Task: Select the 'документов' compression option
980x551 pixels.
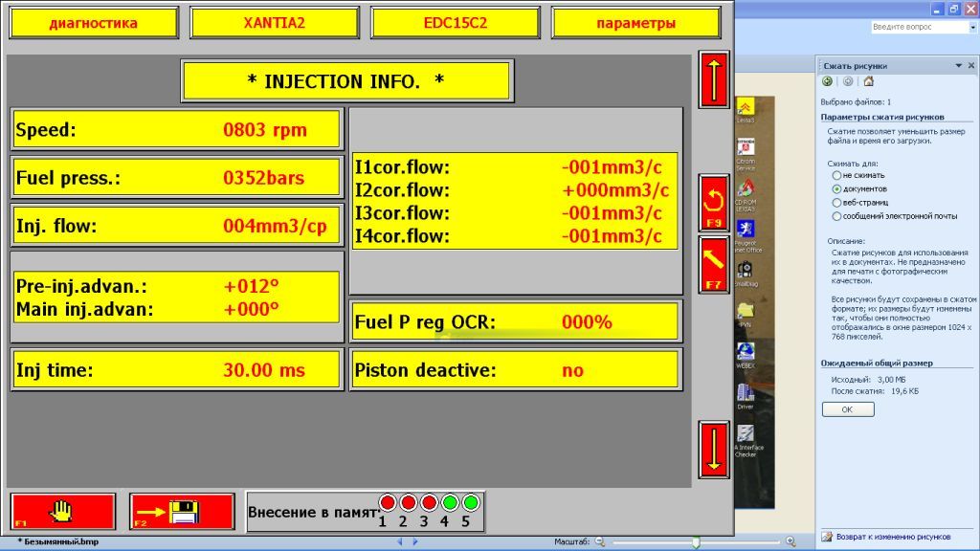Action: (836, 188)
